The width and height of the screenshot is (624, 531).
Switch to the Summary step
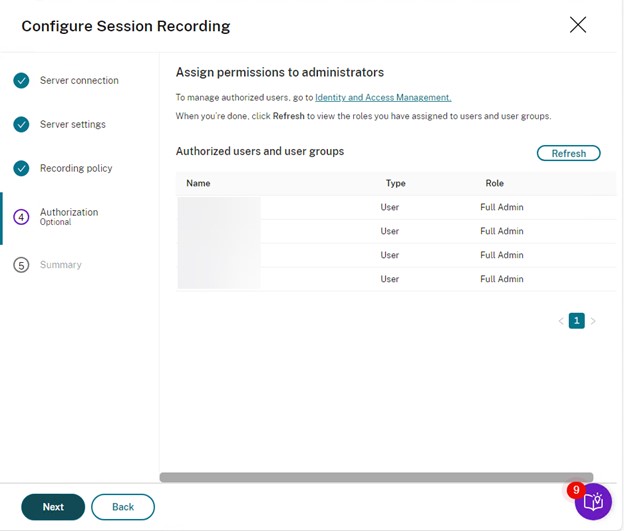tap(61, 265)
